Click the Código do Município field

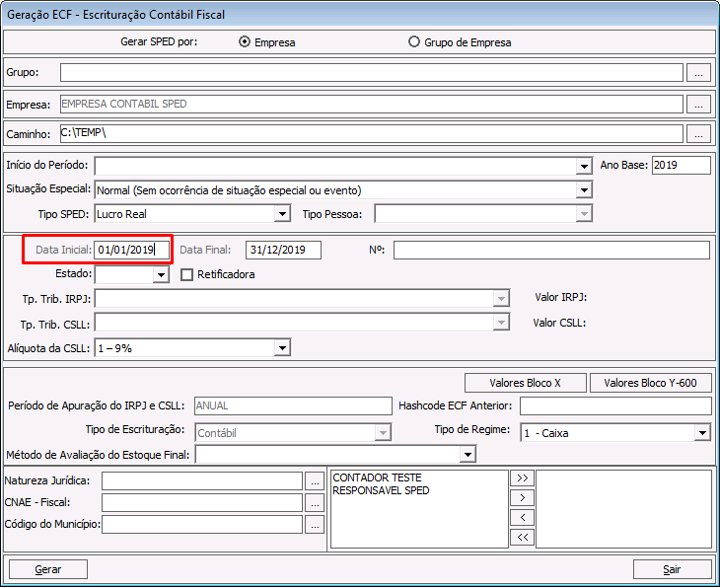(x=202, y=524)
